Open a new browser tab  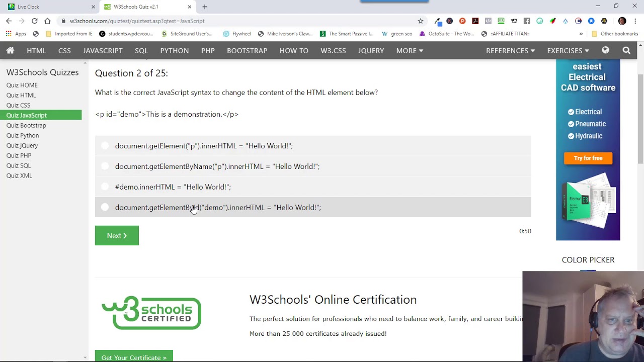(205, 7)
